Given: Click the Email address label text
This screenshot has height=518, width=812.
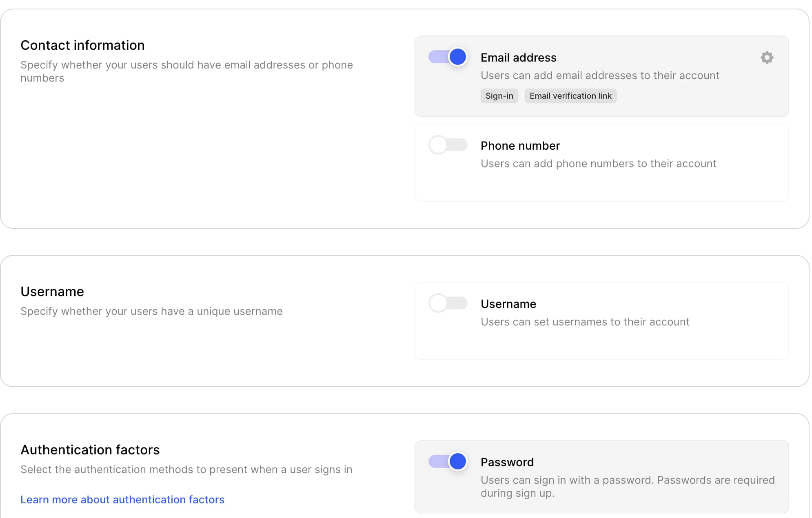Looking at the screenshot, I should coord(518,58).
